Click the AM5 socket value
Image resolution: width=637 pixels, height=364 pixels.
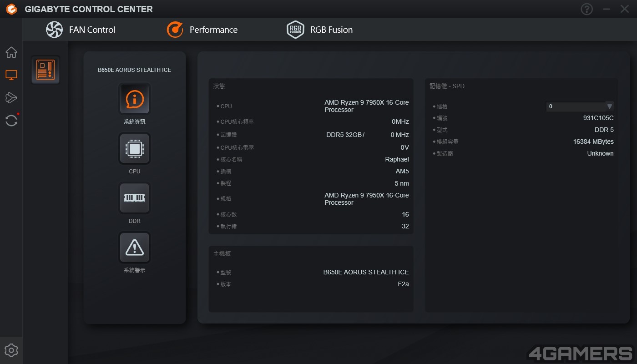coord(402,171)
